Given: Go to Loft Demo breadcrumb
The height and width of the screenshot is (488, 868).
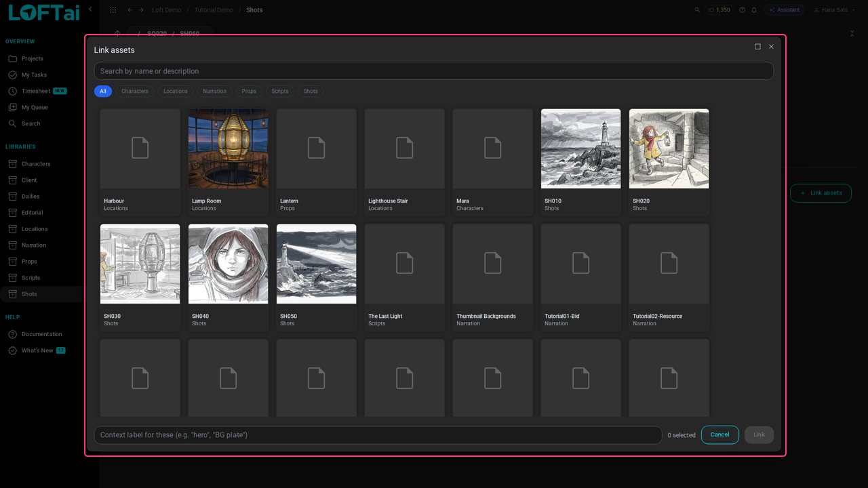Looking at the screenshot, I should (x=166, y=10).
